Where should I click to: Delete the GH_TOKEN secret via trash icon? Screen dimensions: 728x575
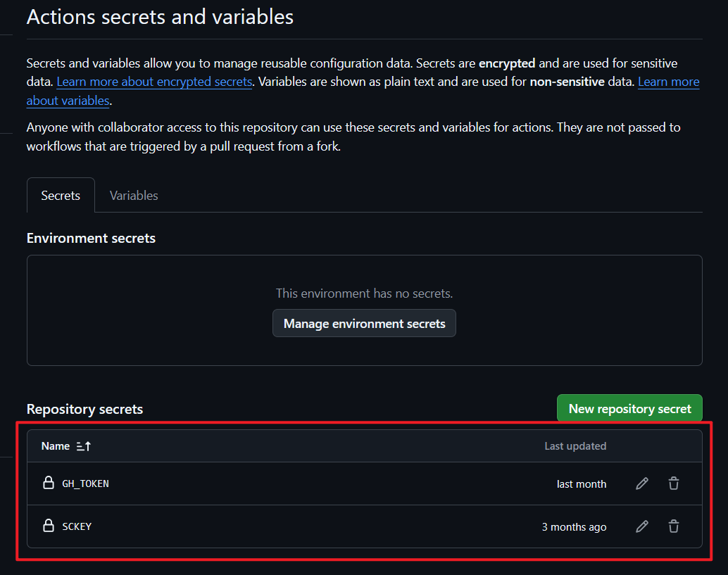[674, 484]
